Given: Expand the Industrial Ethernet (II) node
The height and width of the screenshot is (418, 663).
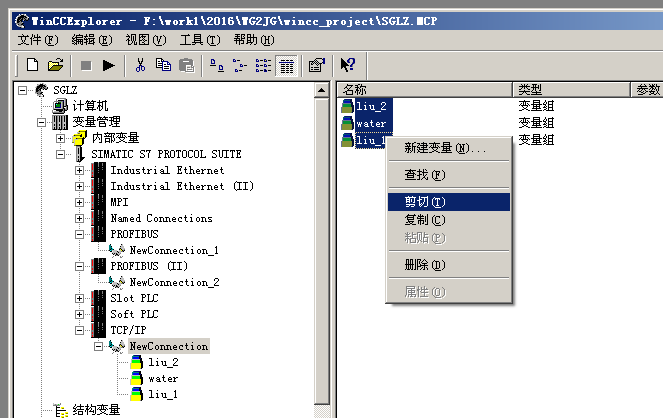Looking at the screenshot, I should [79, 186].
